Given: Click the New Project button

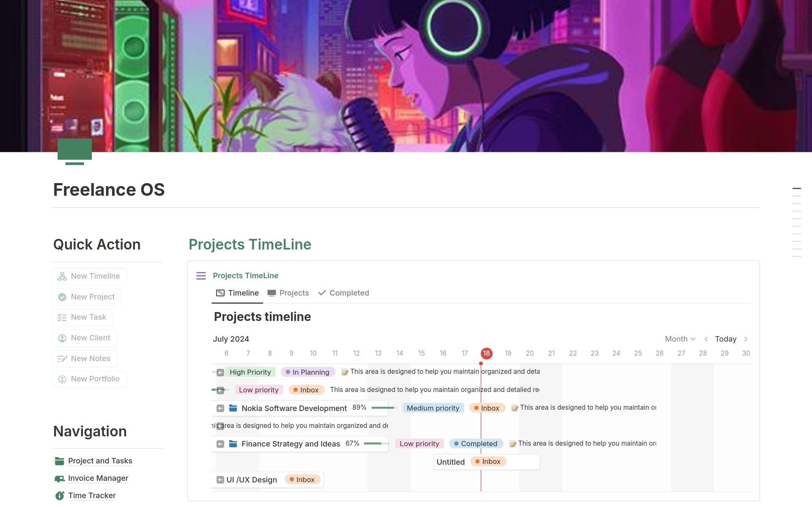Looking at the screenshot, I should (87, 297).
